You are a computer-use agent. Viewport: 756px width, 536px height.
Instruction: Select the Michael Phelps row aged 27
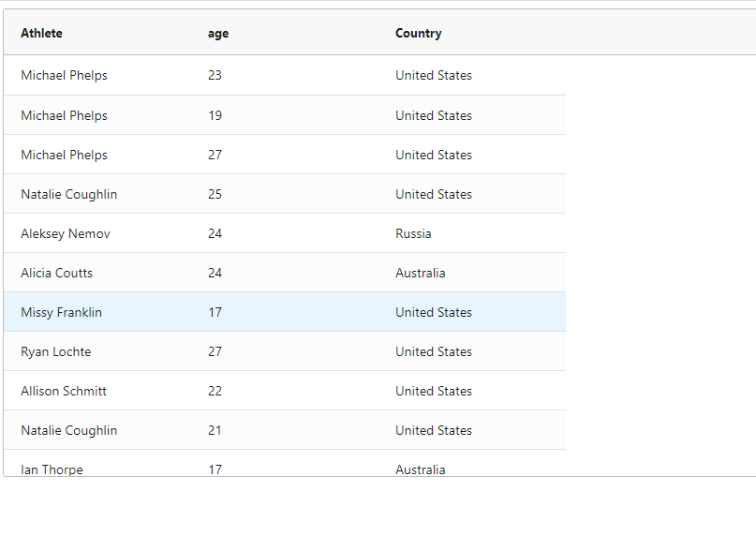click(285, 155)
